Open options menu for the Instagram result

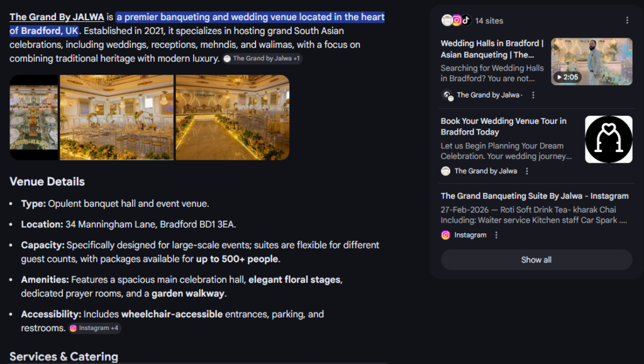pyautogui.click(x=496, y=235)
